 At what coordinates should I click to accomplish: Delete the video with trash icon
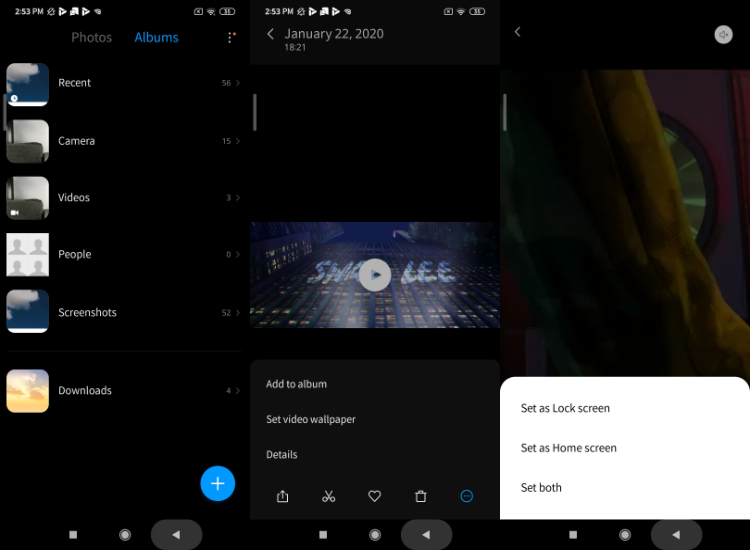pyautogui.click(x=421, y=496)
